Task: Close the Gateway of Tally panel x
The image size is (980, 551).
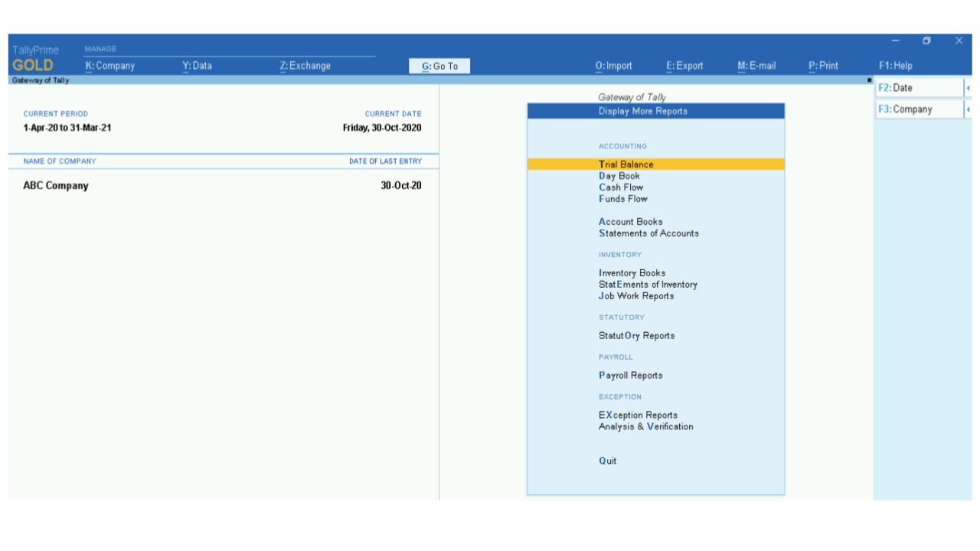Action: 870,80
